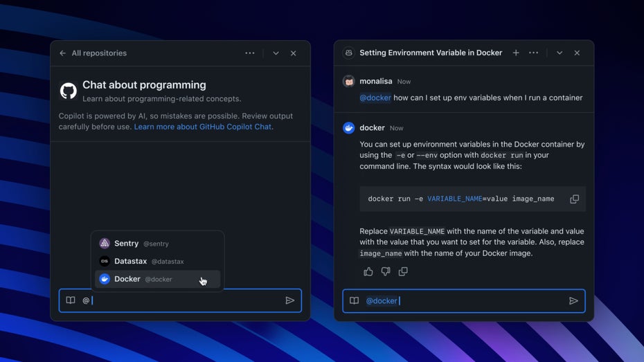
Task: Click the back arrow beside All repositories
Action: click(x=63, y=53)
